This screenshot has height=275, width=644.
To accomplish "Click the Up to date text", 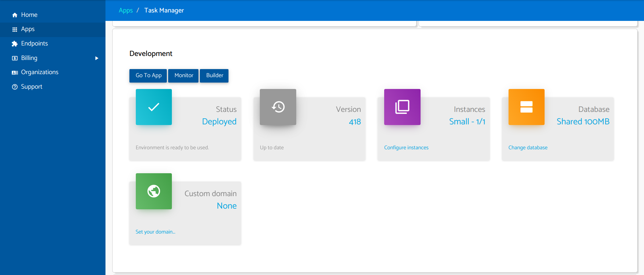I will pos(272,148).
